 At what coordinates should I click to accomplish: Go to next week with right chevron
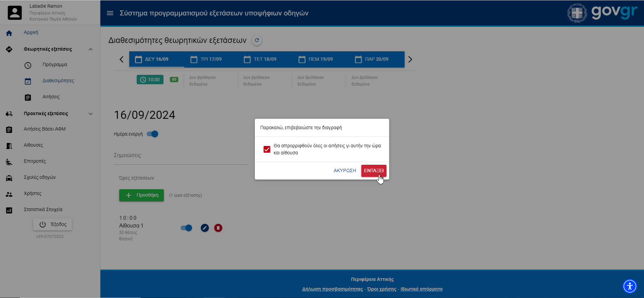click(410, 59)
